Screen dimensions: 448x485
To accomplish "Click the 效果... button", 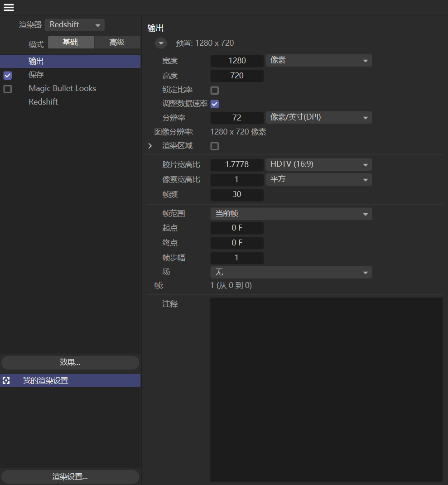I will (x=70, y=362).
